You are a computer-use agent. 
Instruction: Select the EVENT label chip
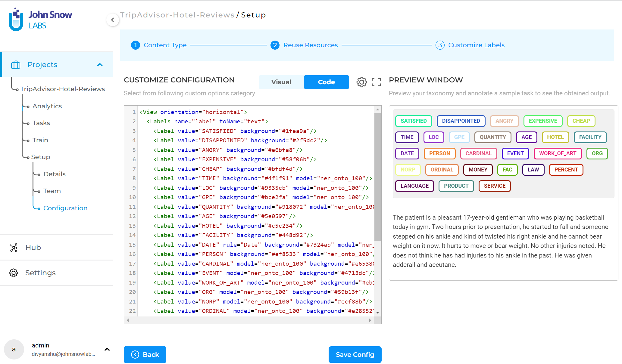click(x=515, y=153)
